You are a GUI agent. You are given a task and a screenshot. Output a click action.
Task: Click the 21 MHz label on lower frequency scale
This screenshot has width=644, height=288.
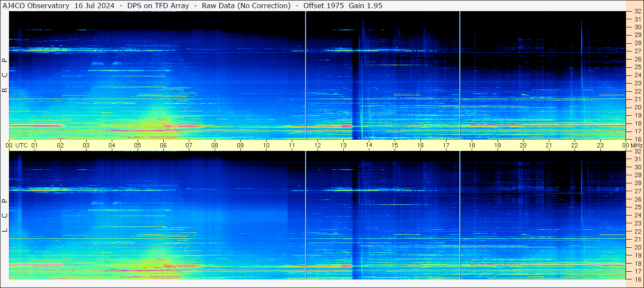[x=637, y=239]
